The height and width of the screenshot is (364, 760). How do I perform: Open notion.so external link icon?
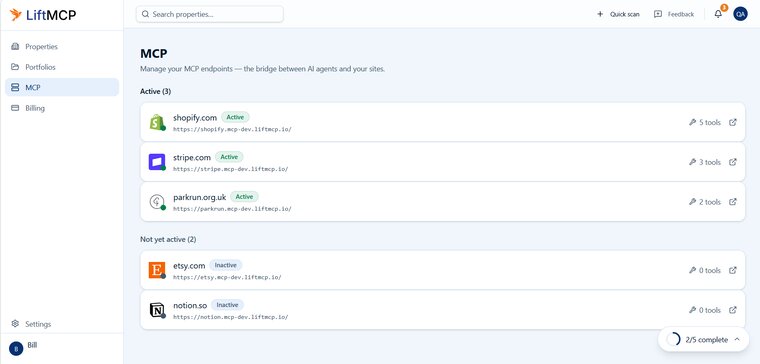[733, 310]
